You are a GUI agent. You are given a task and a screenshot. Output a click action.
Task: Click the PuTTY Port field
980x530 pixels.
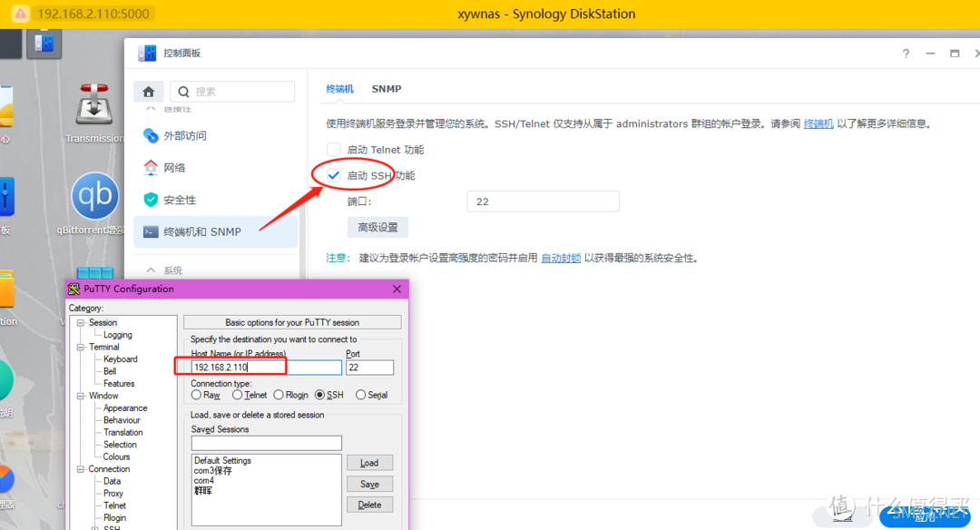(369, 368)
